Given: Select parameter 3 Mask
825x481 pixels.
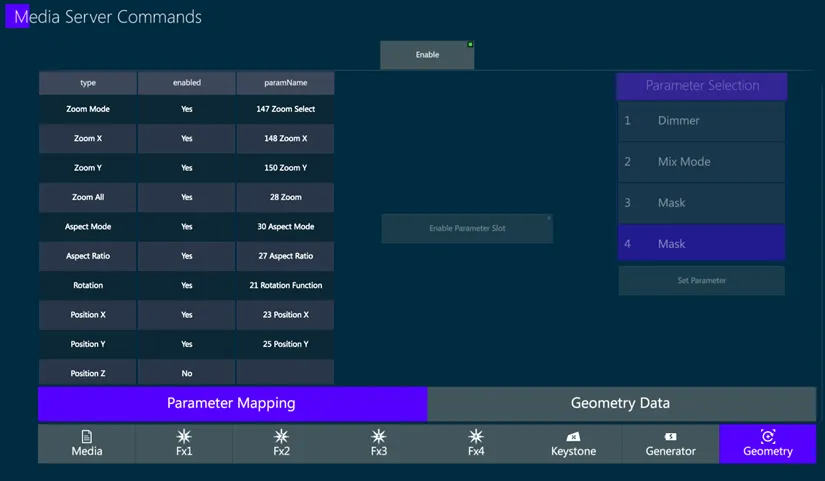Looking at the screenshot, I should coord(701,203).
